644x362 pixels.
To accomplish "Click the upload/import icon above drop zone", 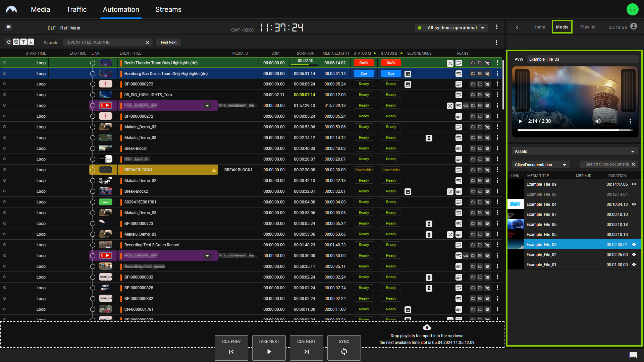I will [427, 327].
